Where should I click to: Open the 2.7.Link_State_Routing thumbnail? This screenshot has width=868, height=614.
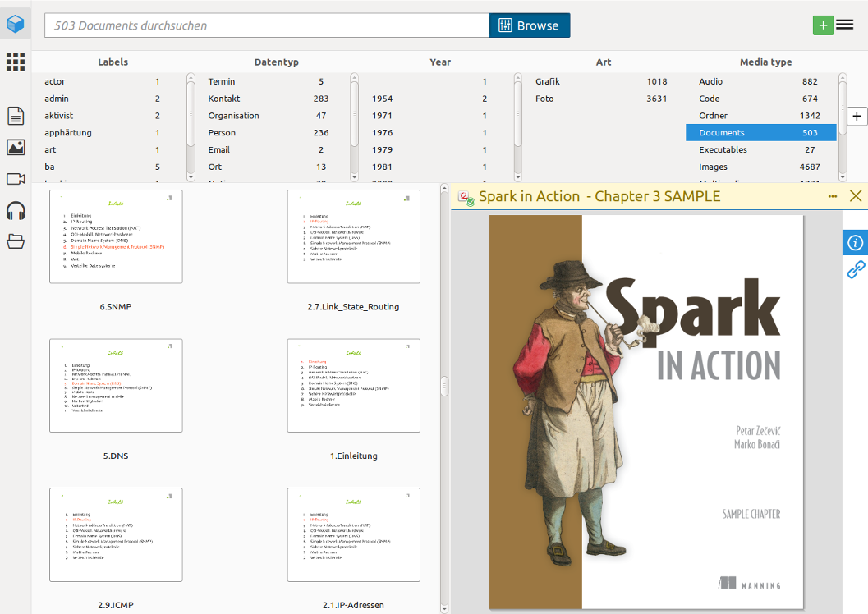(x=353, y=236)
